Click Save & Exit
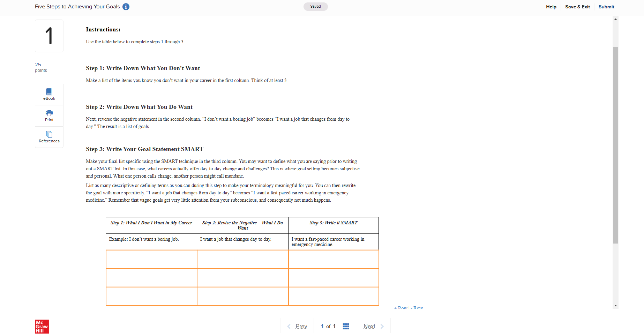The width and height of the screenshot is (644, 336). pyautogui.click(x=577, y=7)
